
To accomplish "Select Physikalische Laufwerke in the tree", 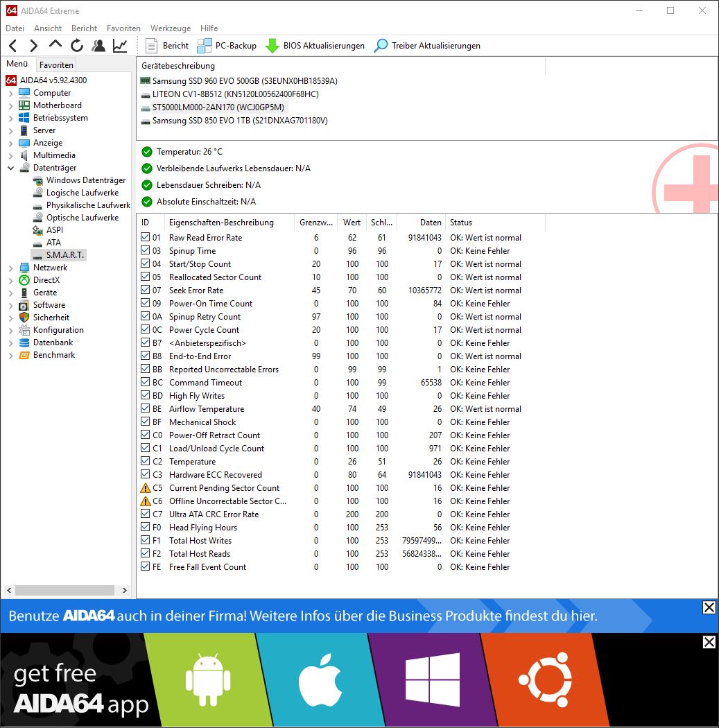I will click(88, 205).
